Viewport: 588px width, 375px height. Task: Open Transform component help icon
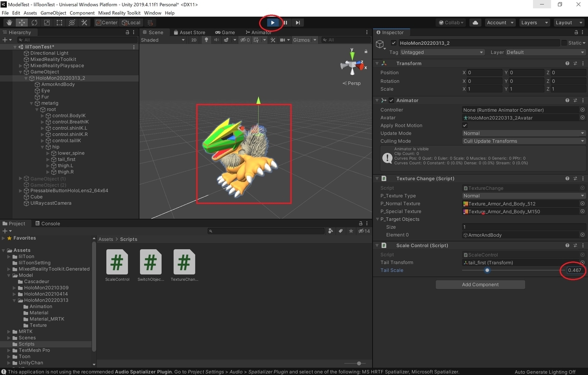(567, 64)
